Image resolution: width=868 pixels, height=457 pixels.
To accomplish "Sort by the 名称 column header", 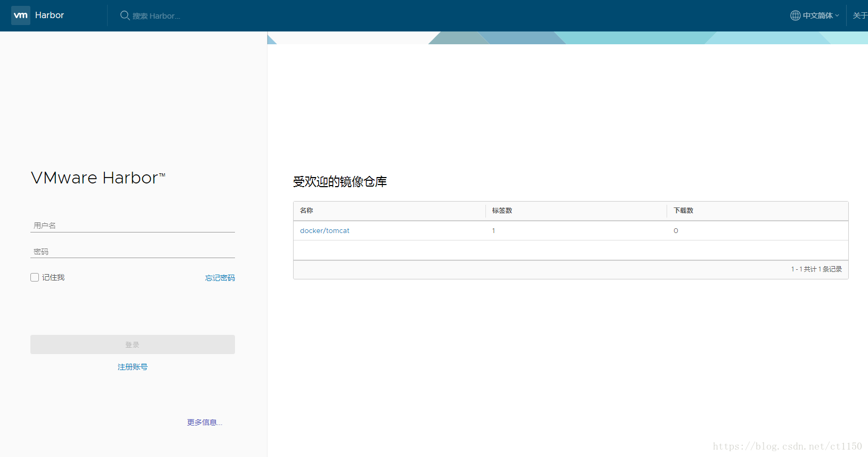I will (x=306, y=211).
